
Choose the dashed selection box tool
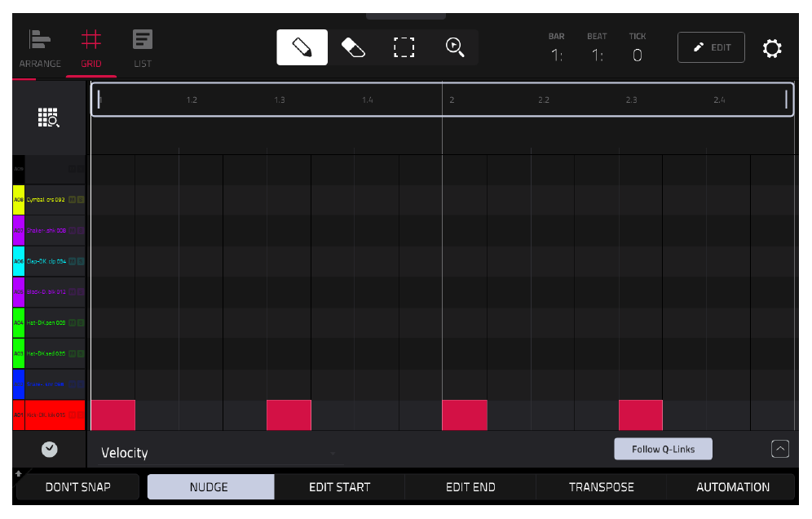point(404,47)
